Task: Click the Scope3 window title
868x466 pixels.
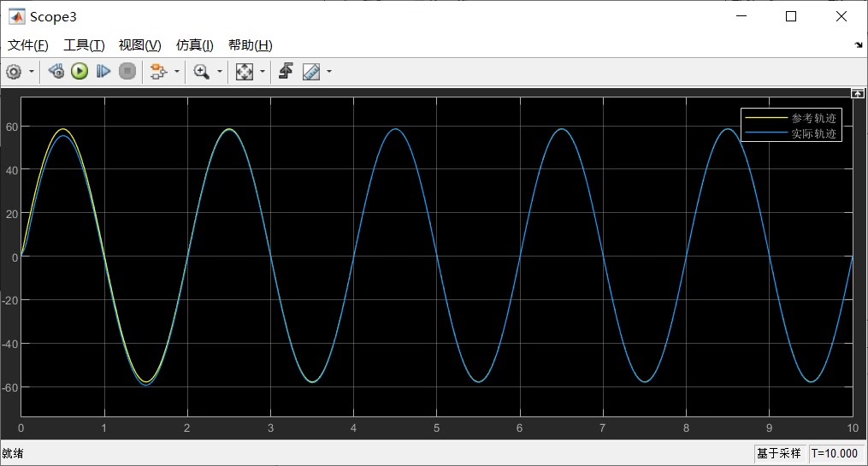Action: 53,17
